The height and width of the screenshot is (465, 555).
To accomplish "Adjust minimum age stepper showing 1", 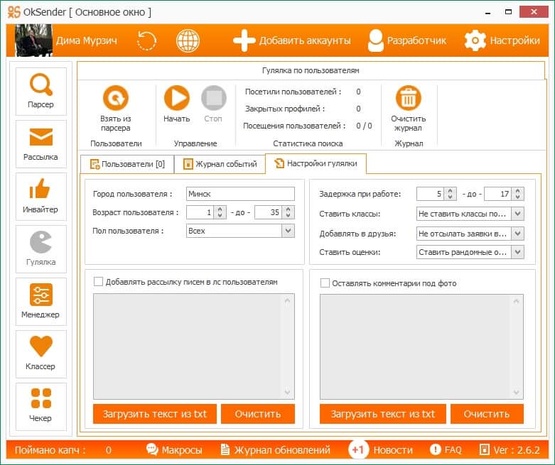I will tap(220, 212).
